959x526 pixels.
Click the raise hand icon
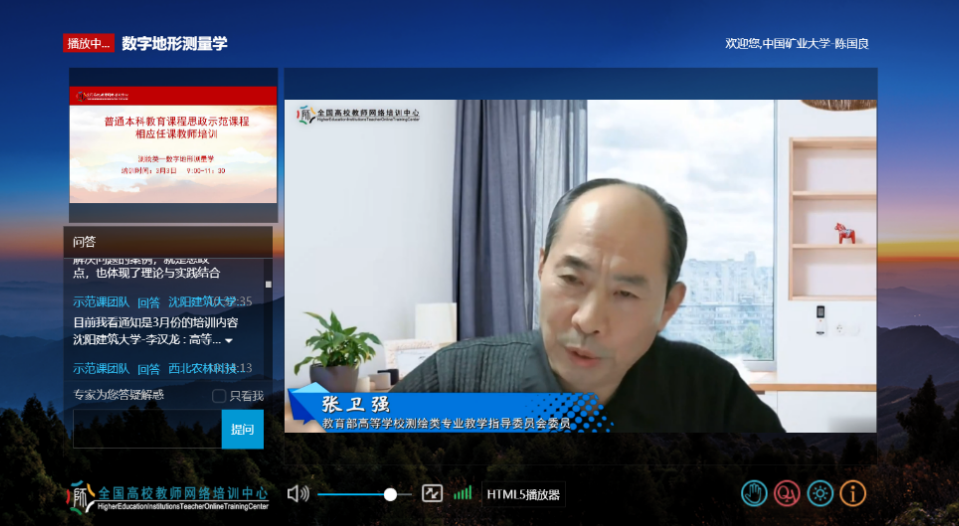click(754, 493)
